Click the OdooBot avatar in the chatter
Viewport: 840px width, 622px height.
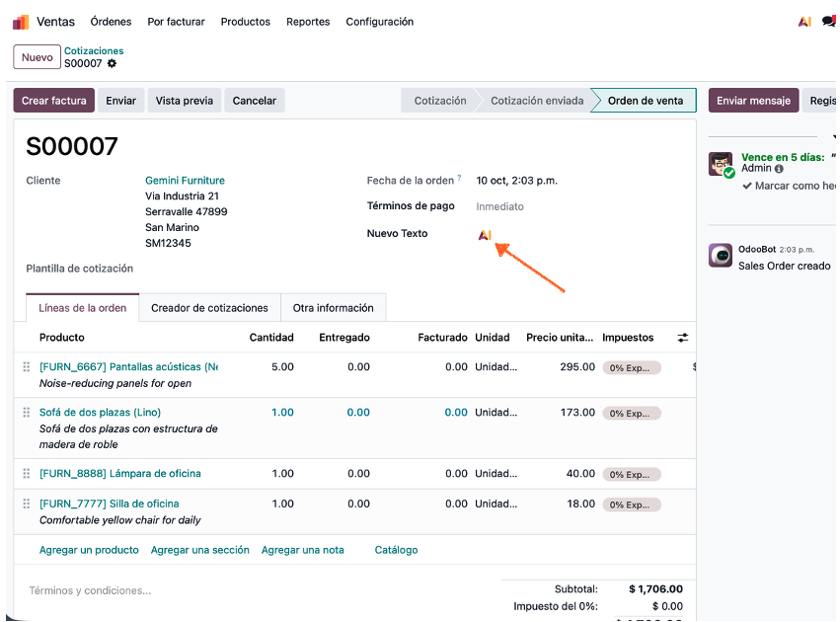click(x=721, y=256)
